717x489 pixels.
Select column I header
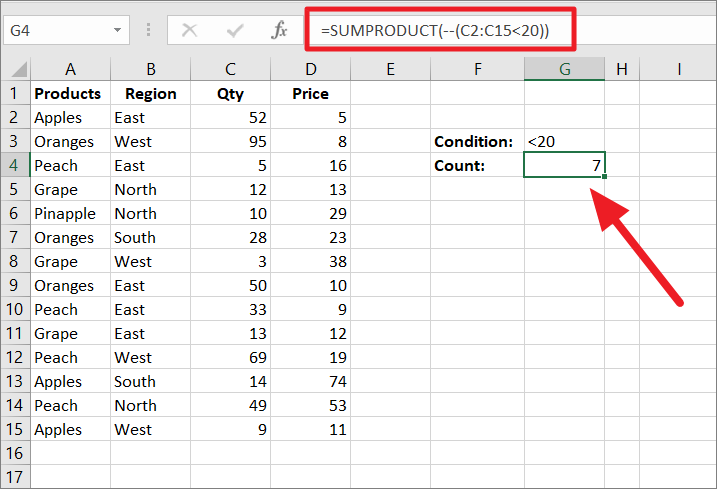point(678,70)
